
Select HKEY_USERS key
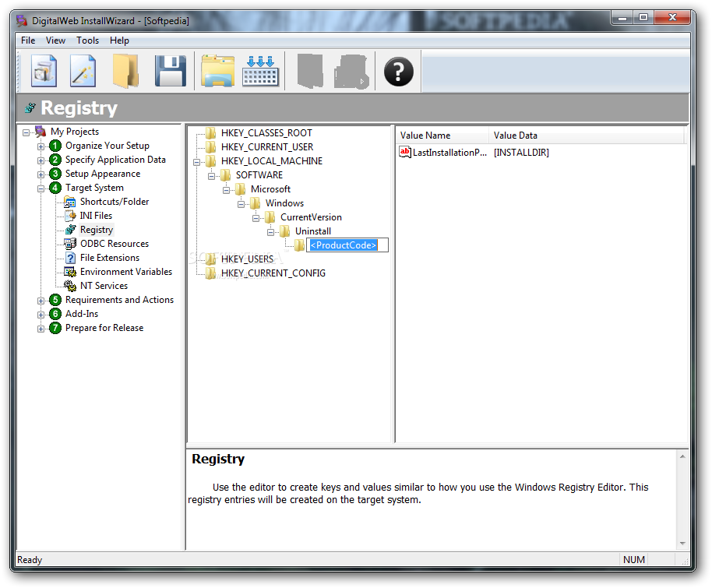[247, 259]
